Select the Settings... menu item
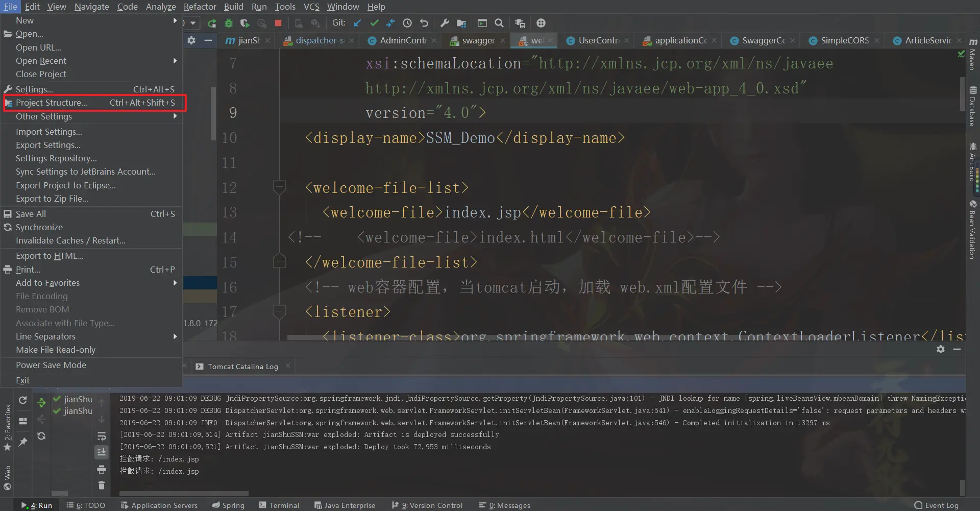Screen dimensions: 980x511 click(x=91, y=89)
